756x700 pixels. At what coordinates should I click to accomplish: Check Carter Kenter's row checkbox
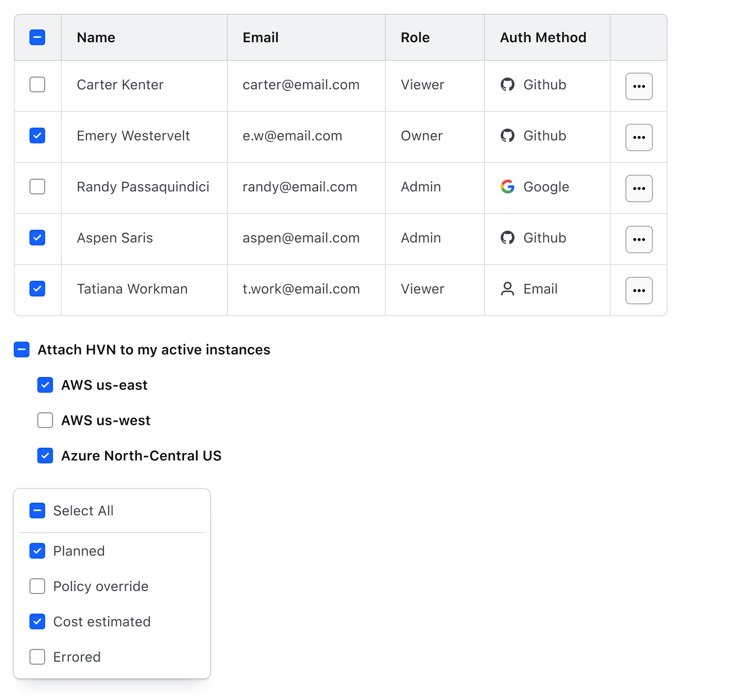point(37,84)
